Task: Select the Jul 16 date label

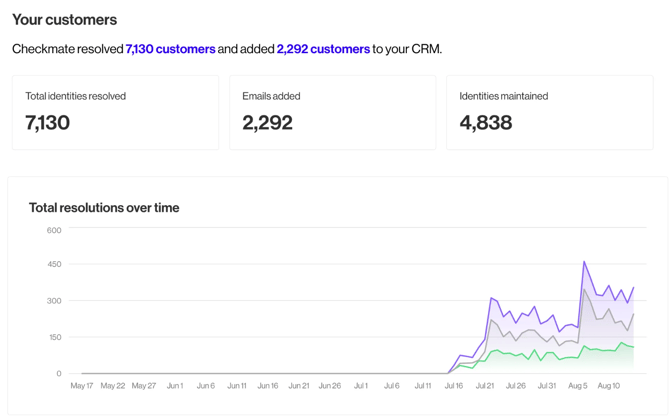Action: point(454,386)
